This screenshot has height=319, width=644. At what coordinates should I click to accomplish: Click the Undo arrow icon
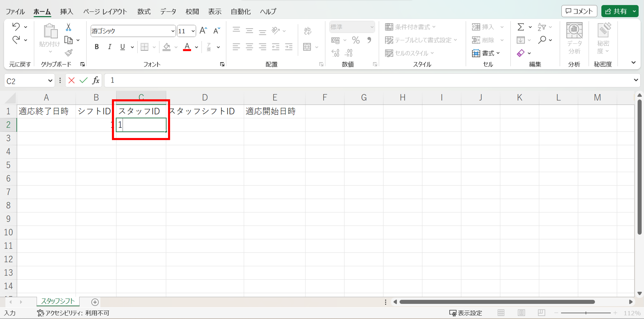tap(16, 27)
